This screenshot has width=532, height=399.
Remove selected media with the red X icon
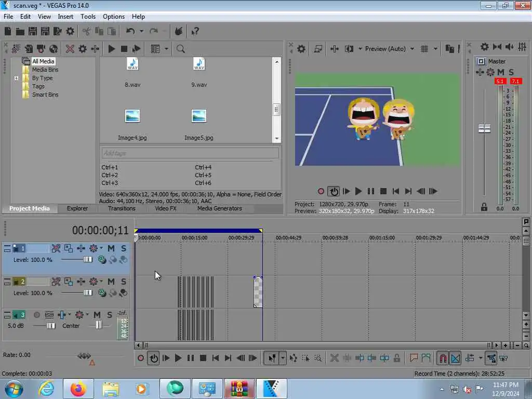(70, 49)
